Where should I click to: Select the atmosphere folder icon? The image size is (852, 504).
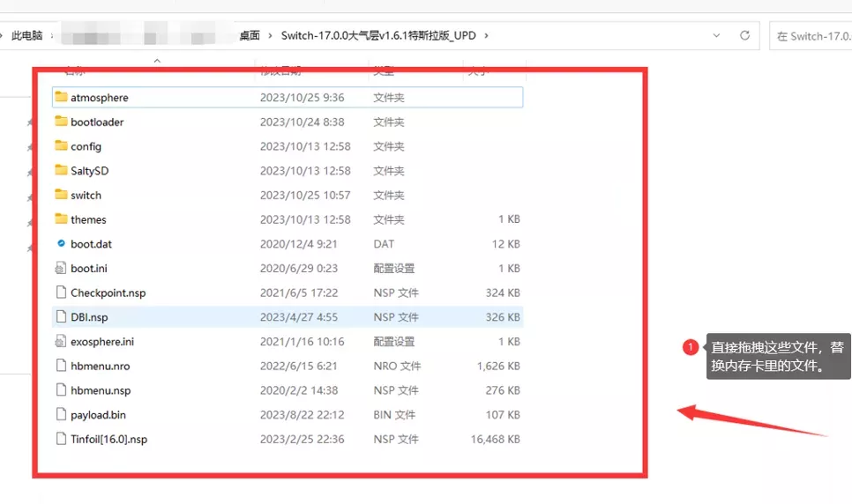[62, 97]
